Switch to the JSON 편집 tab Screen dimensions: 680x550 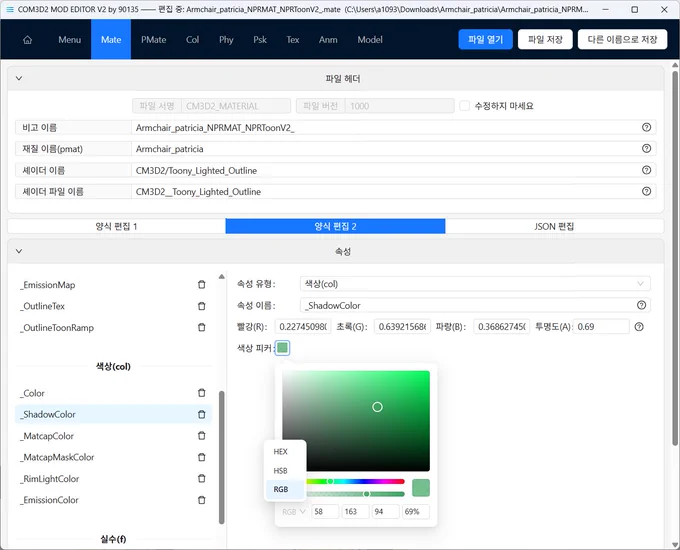tap(554, 226)
